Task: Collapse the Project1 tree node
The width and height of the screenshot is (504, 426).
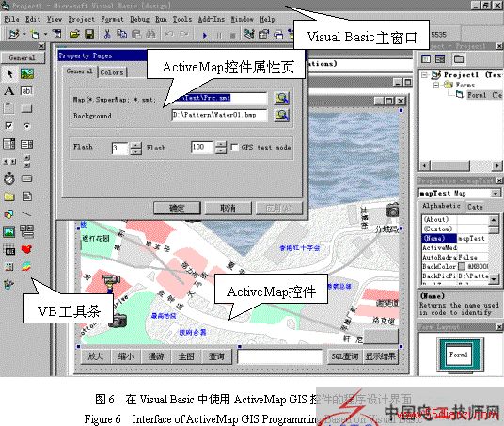Action: 425,75
